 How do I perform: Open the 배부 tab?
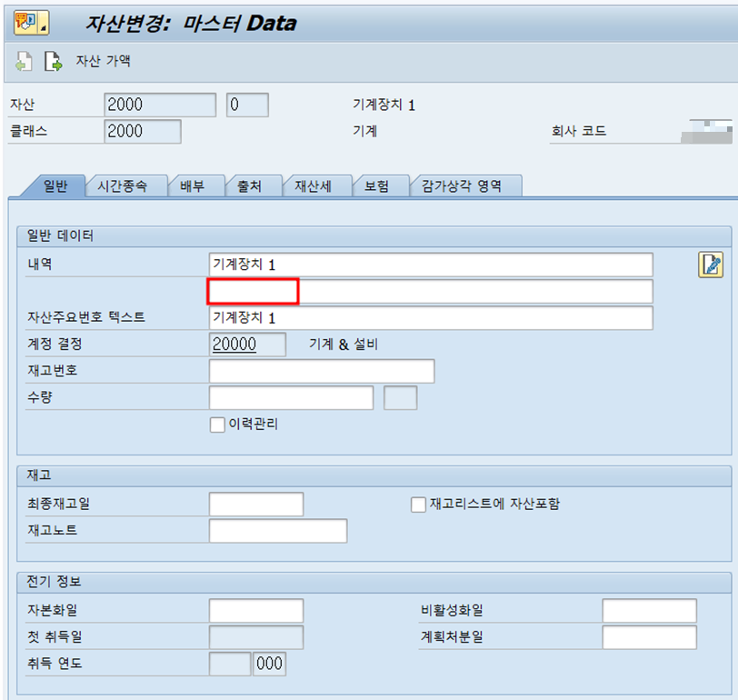[193, 186]
